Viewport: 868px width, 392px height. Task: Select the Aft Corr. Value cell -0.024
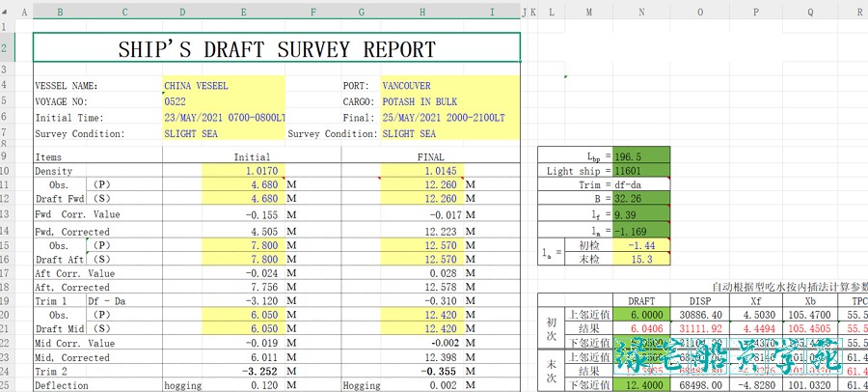(x=244, y=273)
